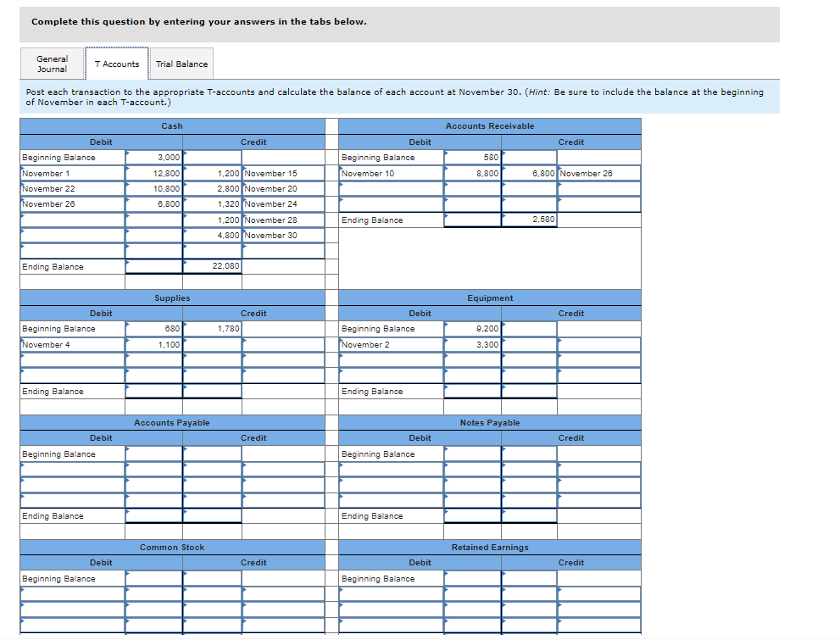Click Equipment beginning balance 9,200
This screenshot has height=640, width=840.
pyautogui.click(x=472, y=329)
